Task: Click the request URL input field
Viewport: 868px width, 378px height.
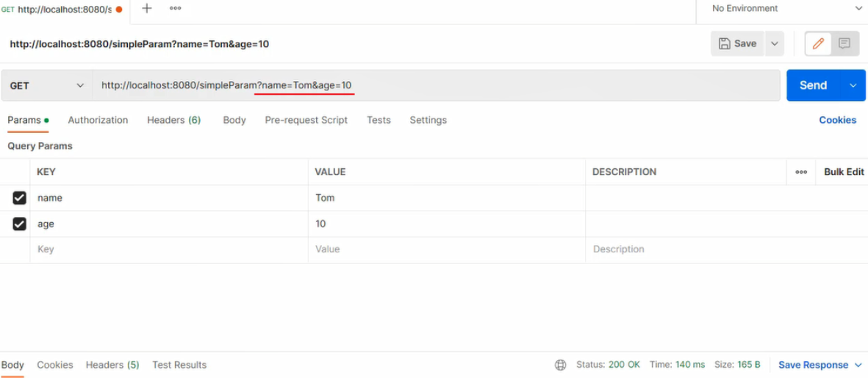Action: point(437,85)
